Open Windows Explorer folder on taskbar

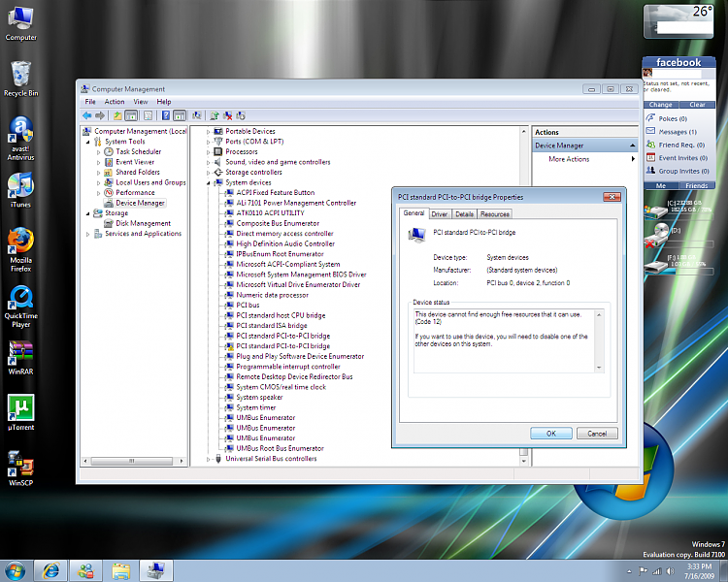[120, 571]
